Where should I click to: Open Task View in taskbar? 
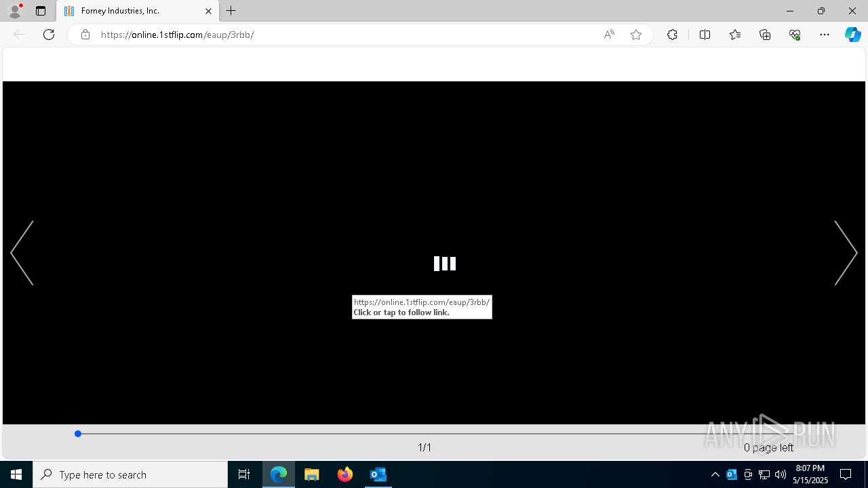pos(244,474)
